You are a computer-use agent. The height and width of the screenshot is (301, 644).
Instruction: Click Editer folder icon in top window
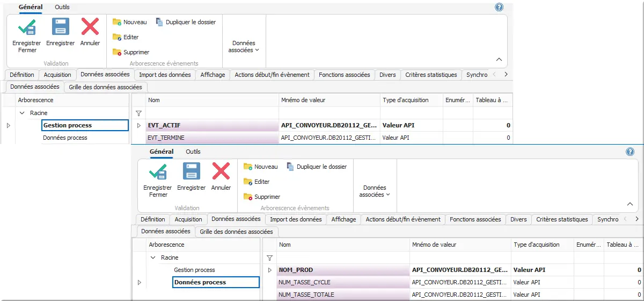click(117, 37)
